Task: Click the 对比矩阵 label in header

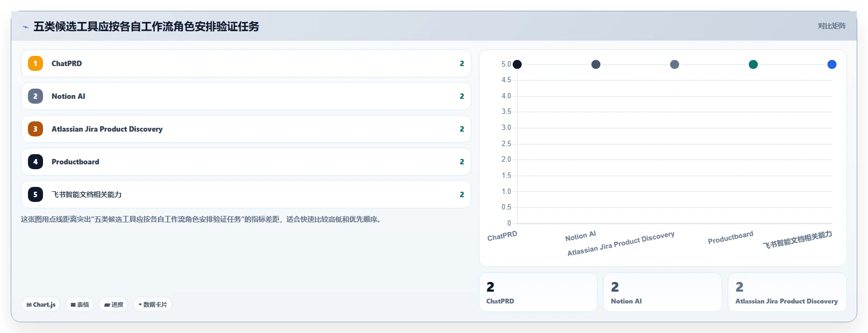Action: tap(831, 26)
